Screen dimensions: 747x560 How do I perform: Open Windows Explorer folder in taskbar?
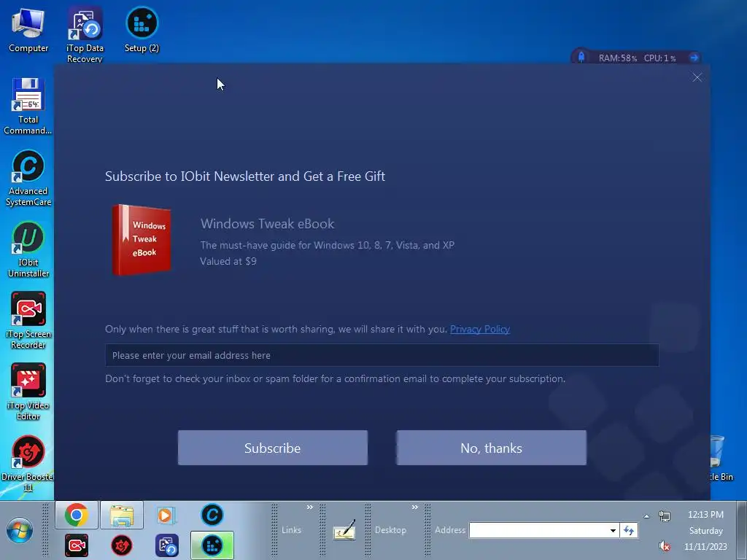click(122, 515)
